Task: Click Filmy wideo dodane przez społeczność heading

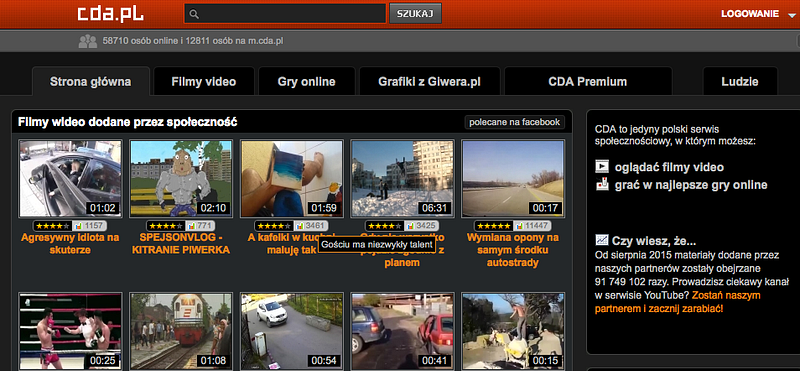Action: tap(128, 122)
